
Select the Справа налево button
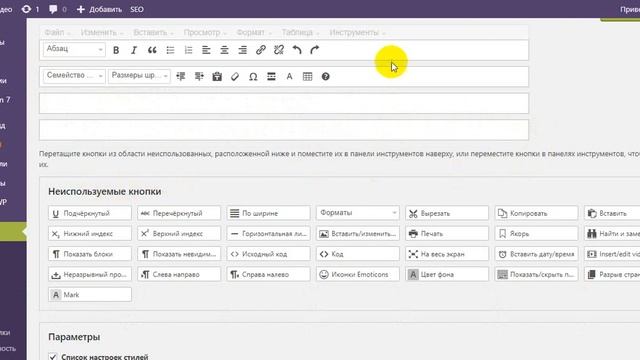[269, 274]
